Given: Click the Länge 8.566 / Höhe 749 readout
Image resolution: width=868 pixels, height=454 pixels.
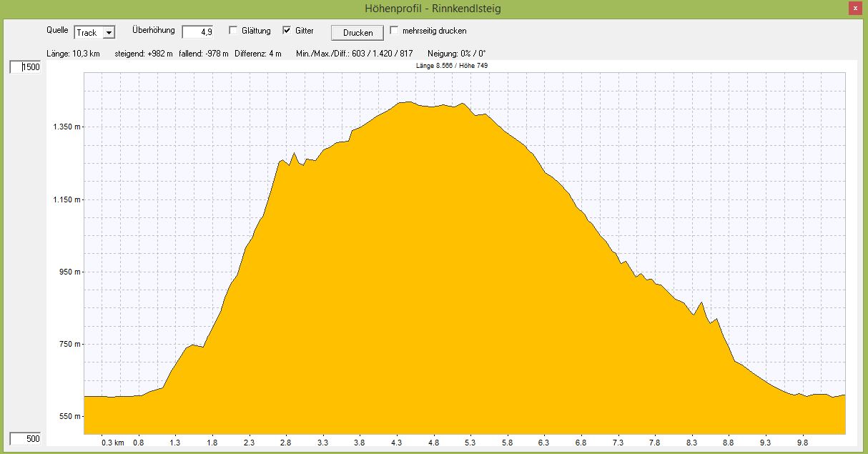Looking at the screenshot, I should click(x=451, y=66).
